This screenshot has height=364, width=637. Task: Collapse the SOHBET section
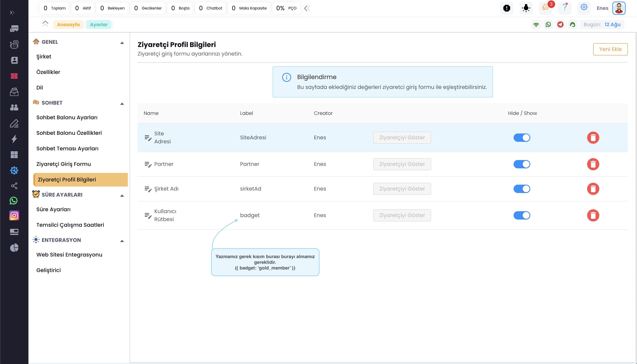click(122, 104)
